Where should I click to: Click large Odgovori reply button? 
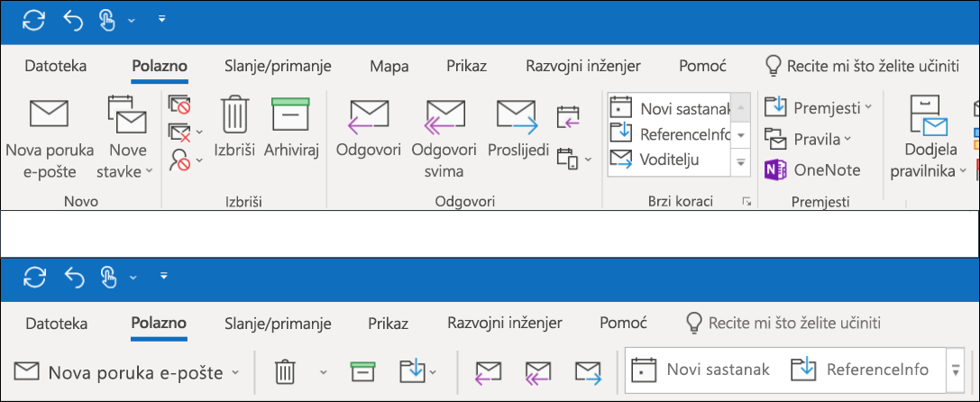click(368, 127)
